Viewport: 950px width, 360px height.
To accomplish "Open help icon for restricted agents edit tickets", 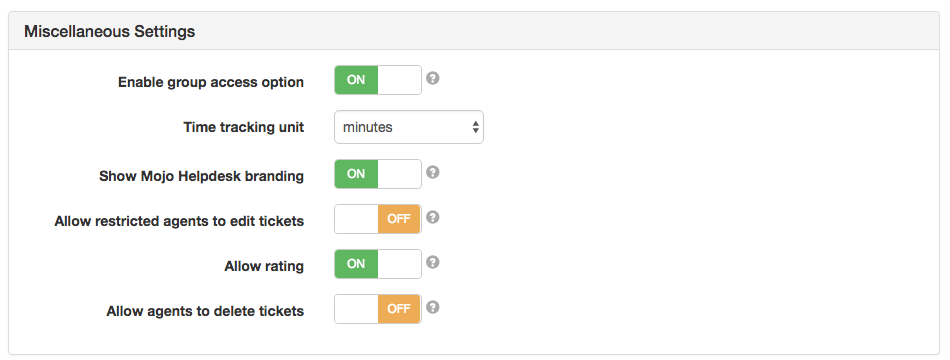I will 432,217.
